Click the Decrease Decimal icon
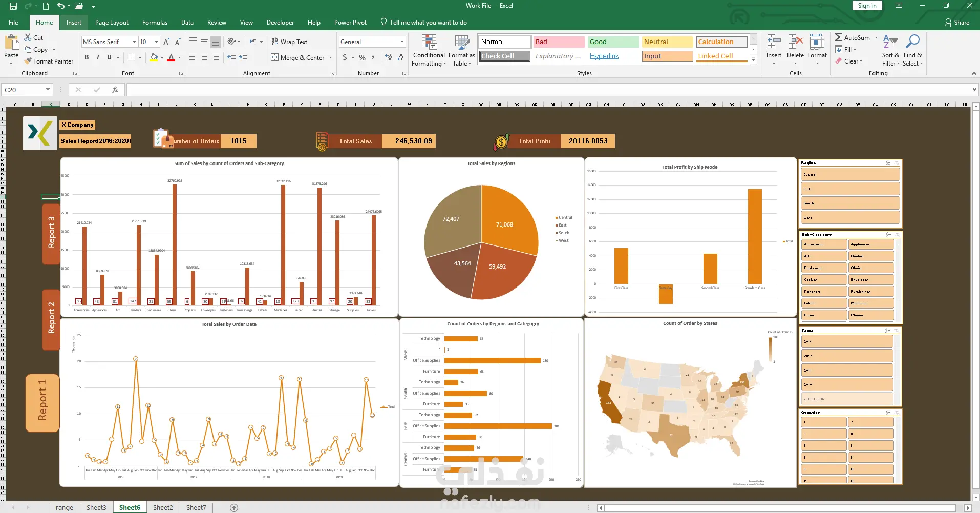This screenshot has width=980, height=513. (x=400, y=57)
